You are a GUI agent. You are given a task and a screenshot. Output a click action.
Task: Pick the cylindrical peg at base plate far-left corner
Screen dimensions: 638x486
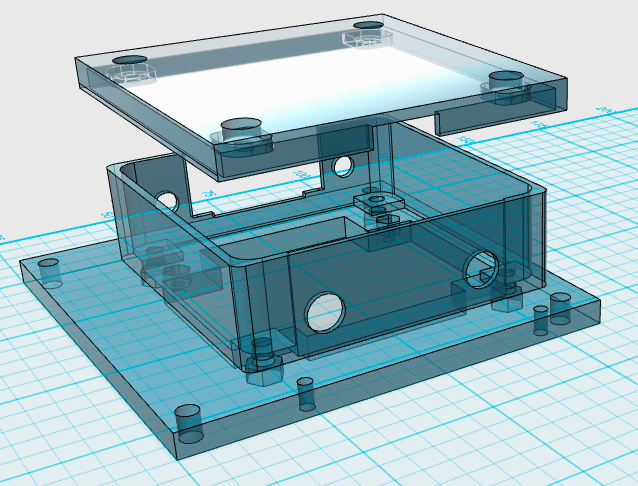(50, 273)
